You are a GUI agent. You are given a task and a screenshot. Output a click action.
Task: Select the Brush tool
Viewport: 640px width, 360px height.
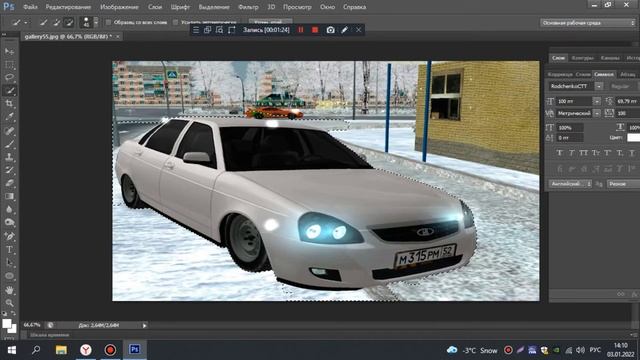pyautogui.click(x=9, y=144)
